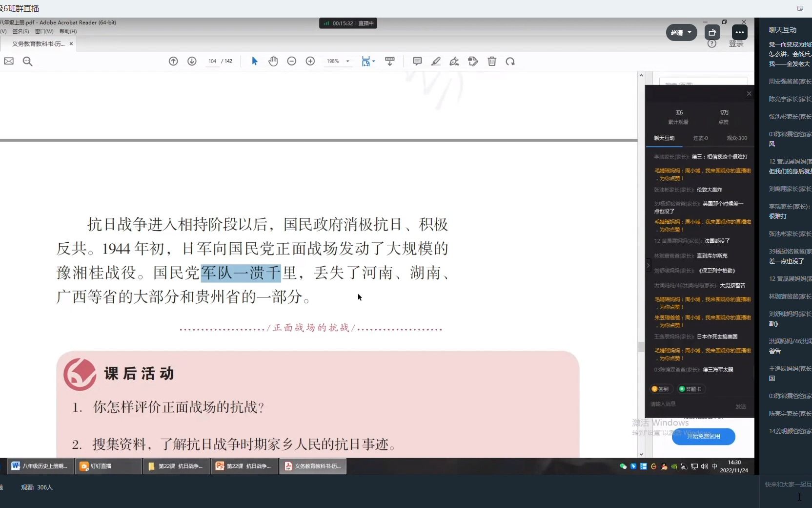Open the PowerPoint 第22课 抗日战争 taskbar item

pos(245,466)
